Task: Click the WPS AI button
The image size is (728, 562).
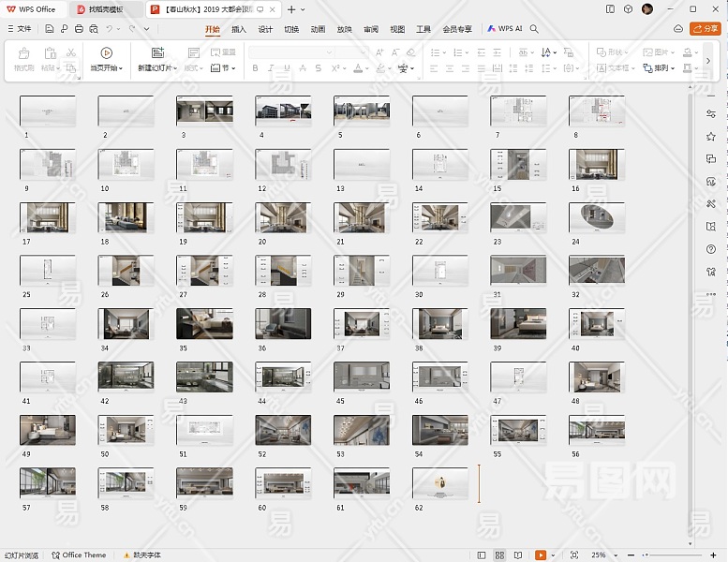Action: click(504, 29)
